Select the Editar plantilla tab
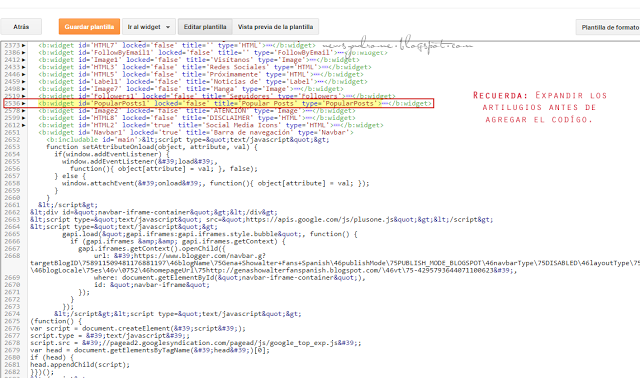 click(x=205, y=27)
